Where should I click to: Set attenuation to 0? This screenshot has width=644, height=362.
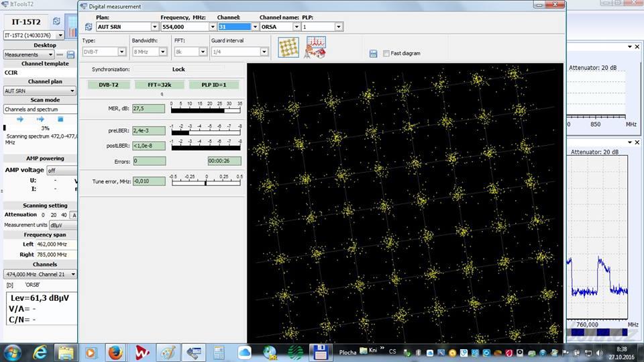click(x=43, y=215)
